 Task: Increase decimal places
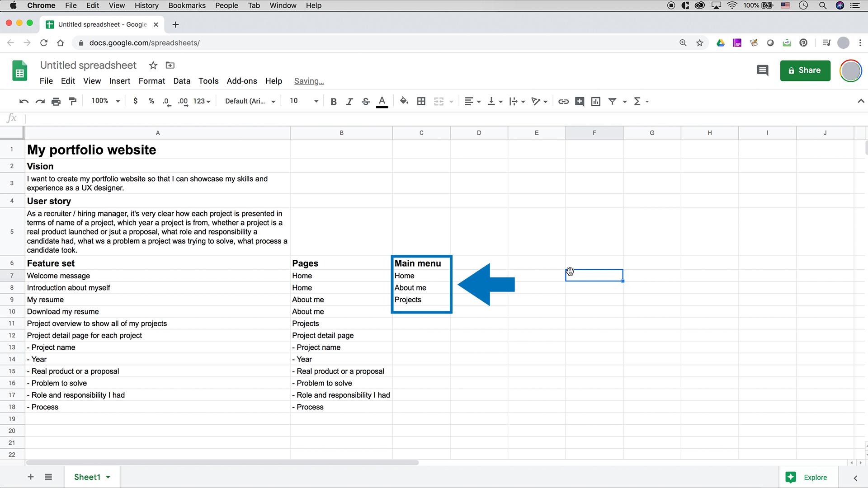183,102
